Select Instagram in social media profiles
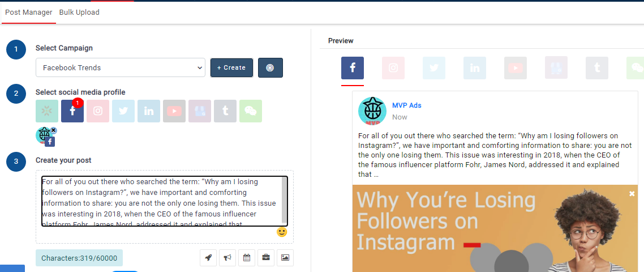The image size is (644, 272). 97,112
